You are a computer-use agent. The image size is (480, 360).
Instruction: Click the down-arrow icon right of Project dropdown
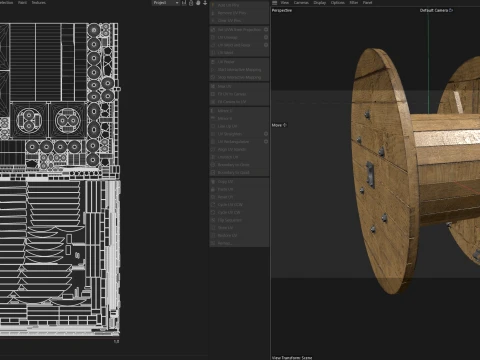tap(205, 3)
